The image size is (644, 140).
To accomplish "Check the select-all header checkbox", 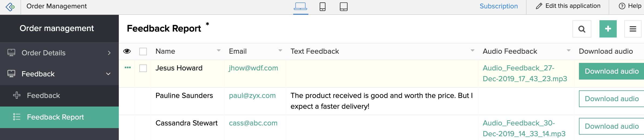I will 143,52.
